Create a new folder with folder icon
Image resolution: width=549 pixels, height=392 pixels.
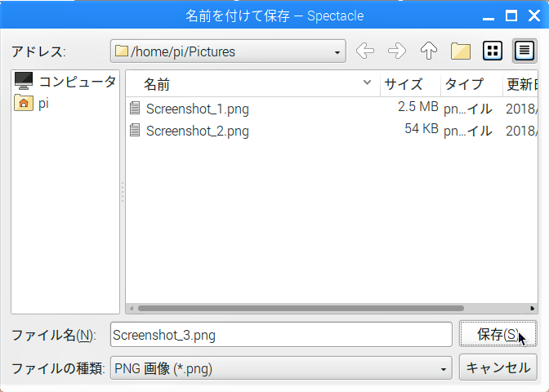click(x=461, y=51)
